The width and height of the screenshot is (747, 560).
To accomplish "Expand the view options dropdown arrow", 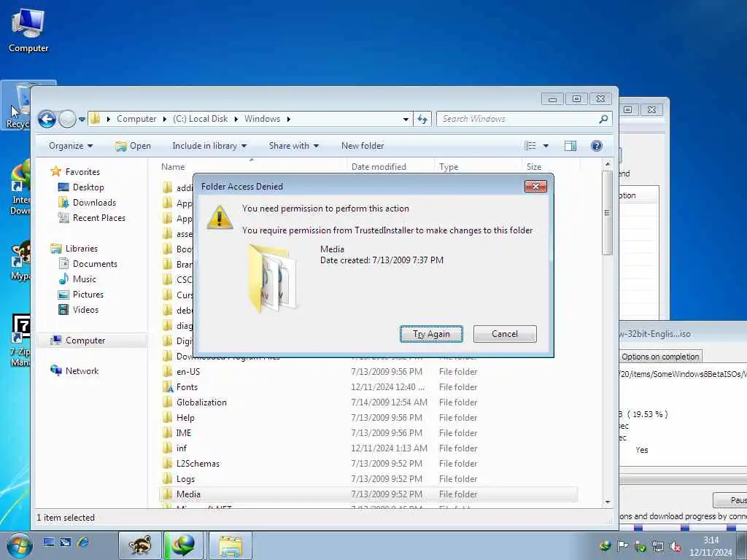I will [546, 146].
